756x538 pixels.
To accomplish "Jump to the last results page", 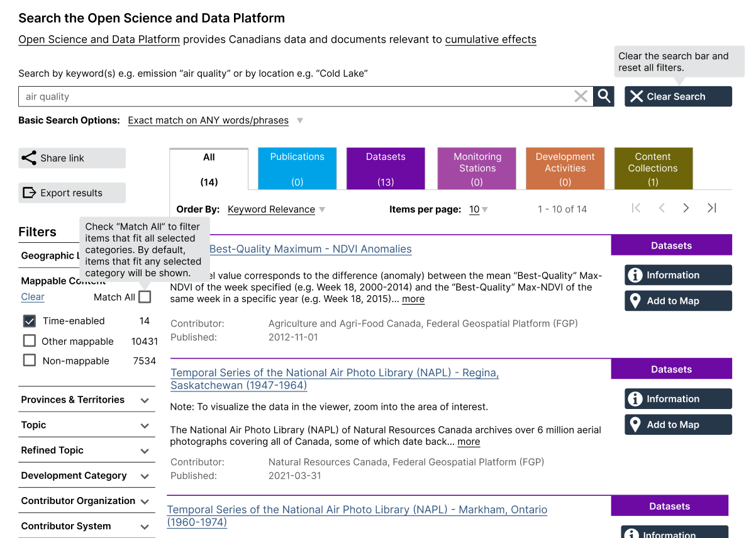I will tap(711, 207).
